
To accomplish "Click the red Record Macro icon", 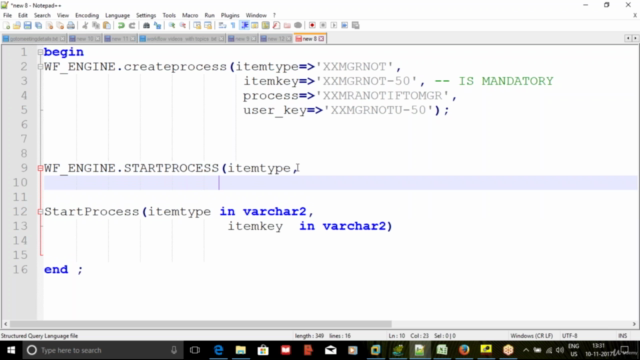I will click(x=312, y=25).
